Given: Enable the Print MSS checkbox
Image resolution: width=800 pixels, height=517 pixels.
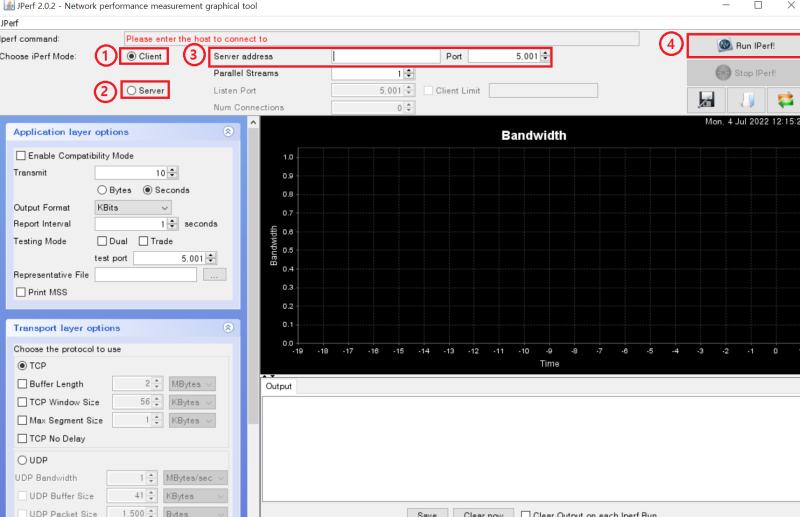Looking at the screenshot, I should (x=21, y=292).
